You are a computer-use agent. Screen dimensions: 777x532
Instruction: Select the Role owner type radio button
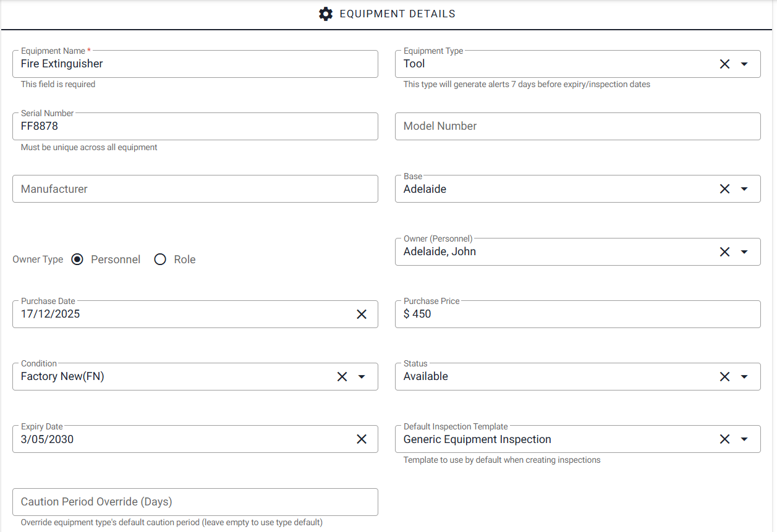160,260
